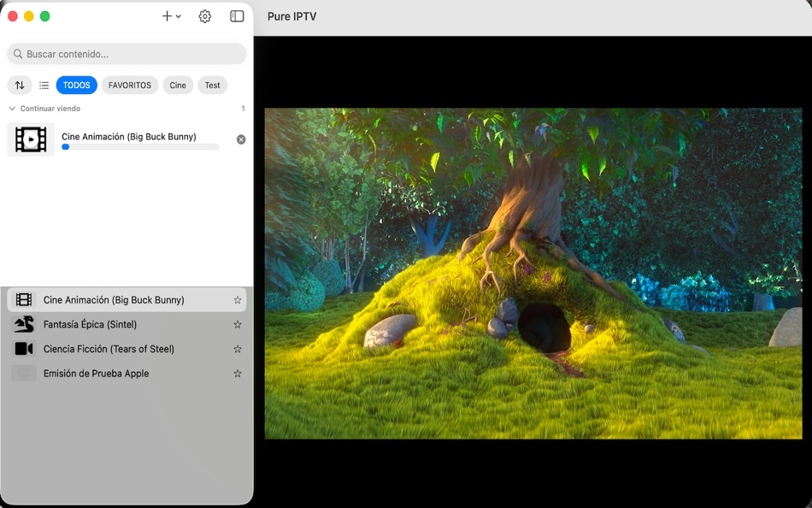Open the add playlist plus menu

[x=172, y=16]
